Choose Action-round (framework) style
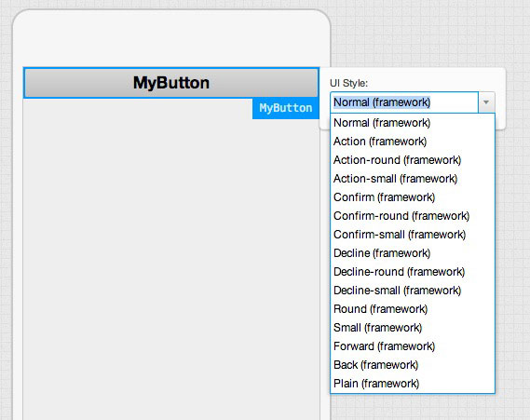The image size is (530, 420). point(413,160)
